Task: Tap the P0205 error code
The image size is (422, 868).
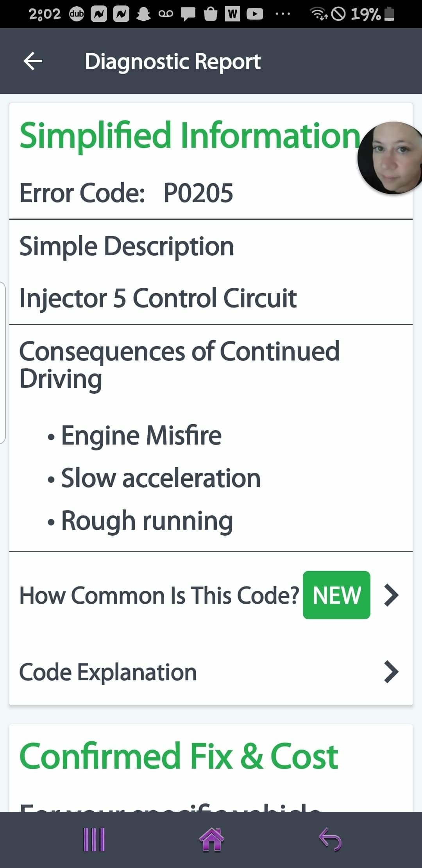Action: (x=198, y=193)
